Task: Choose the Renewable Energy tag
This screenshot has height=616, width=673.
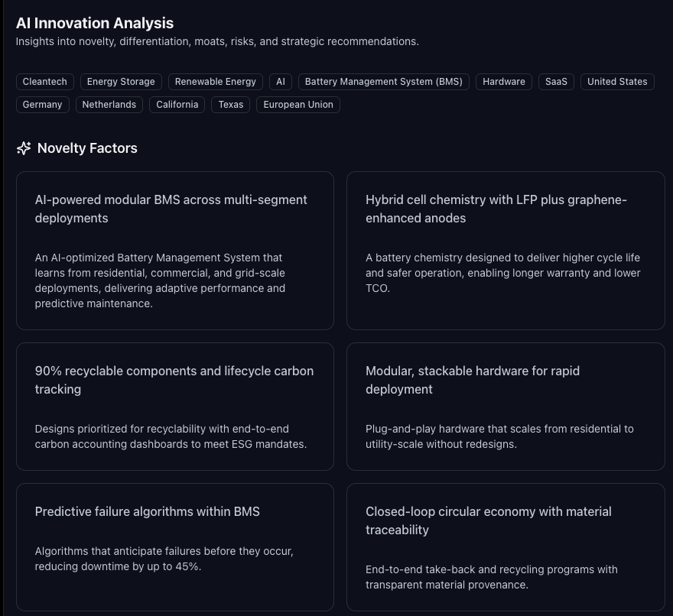Action: (x=216, y=82)
